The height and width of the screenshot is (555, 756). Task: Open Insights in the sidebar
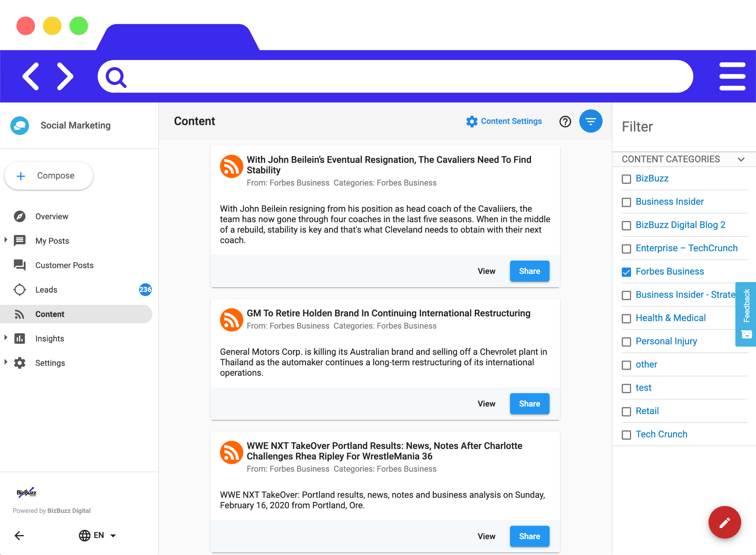point(76,339)
